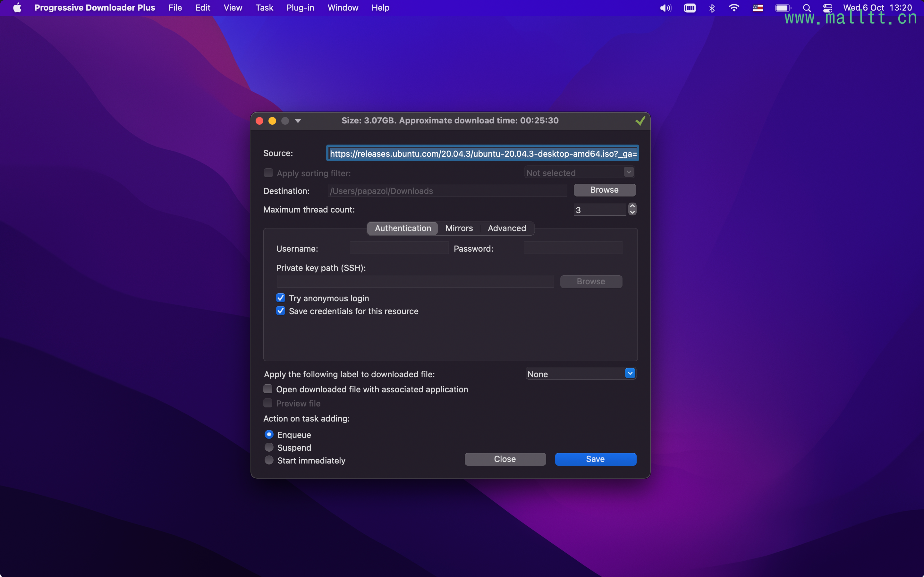Viewport: 924px width, 577px height.
Task: Switch to the Mirrors tab
Action: (x=459, y=228)
